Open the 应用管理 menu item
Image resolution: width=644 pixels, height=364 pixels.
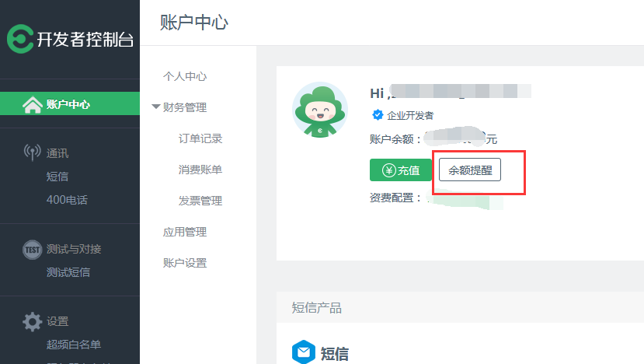click(x=185, y=232)
